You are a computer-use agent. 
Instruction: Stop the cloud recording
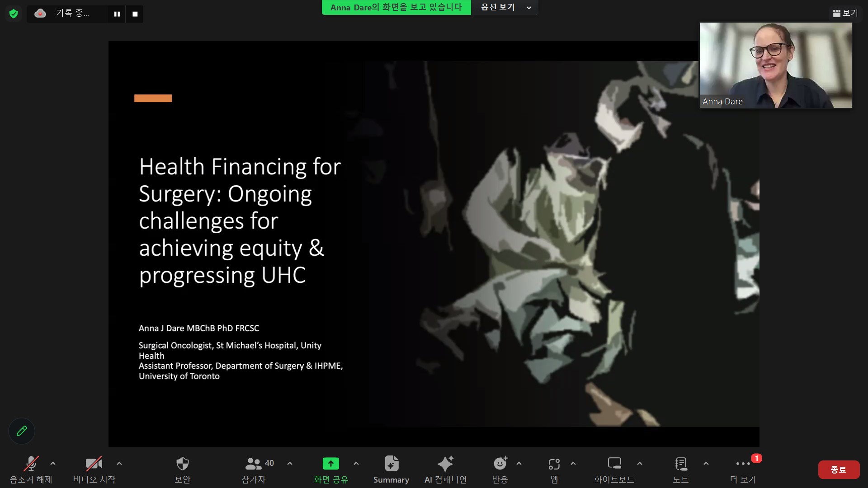click(135, 14)
